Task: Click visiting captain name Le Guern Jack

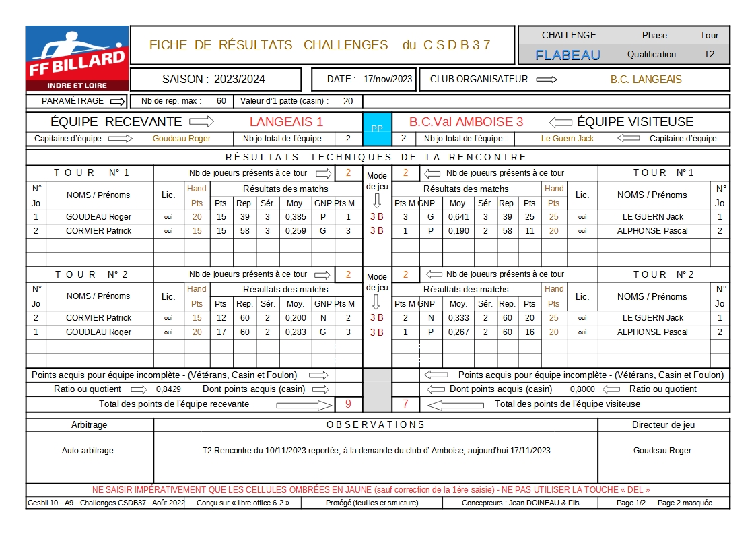Action: coord(568,139)
